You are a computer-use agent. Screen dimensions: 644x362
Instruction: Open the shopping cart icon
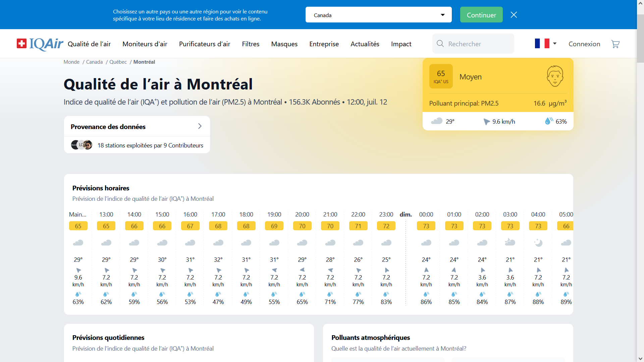point(615,44)
